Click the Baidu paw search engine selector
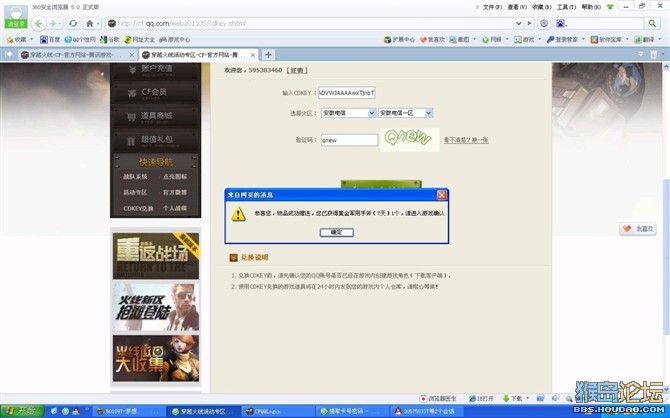This screenshot has height=418, width=670. coord(560,24)
